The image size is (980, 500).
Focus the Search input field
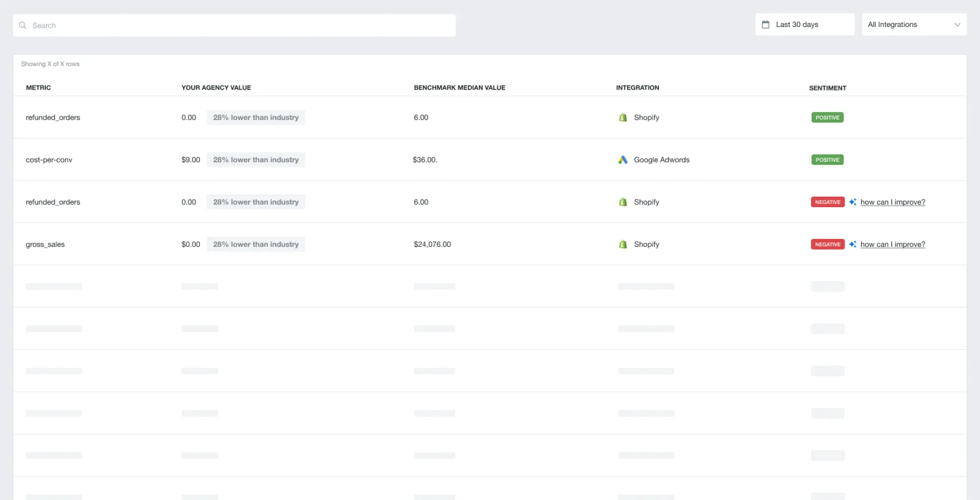(x=234, y=25)
